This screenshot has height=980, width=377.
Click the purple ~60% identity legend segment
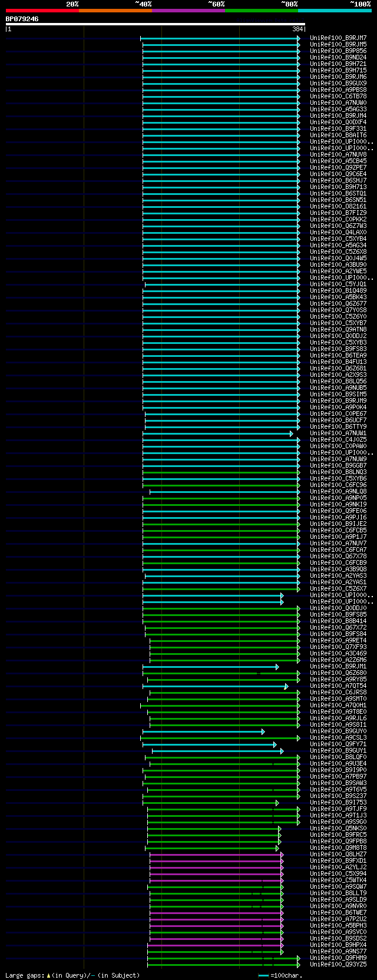tap(188, 11)
